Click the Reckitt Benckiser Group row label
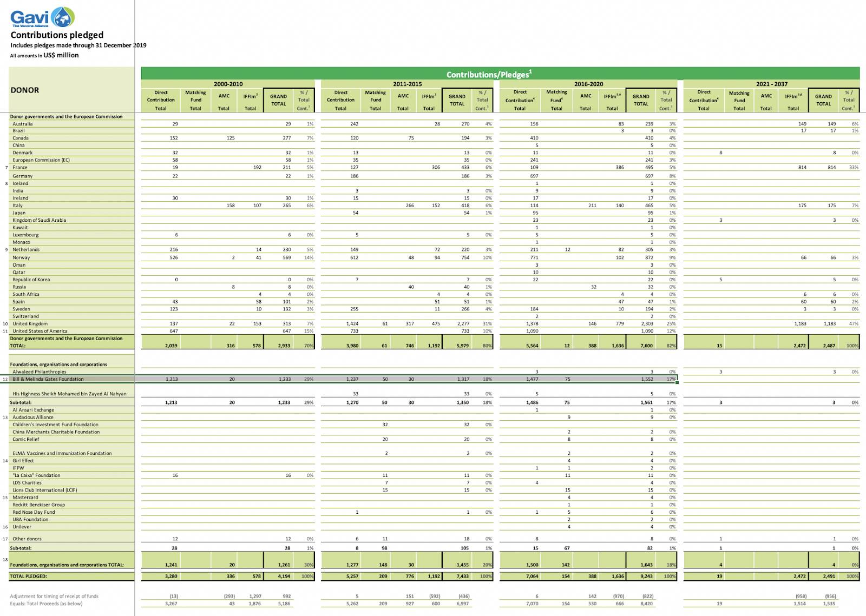This screenshot has height=616, width=866. 39,505
